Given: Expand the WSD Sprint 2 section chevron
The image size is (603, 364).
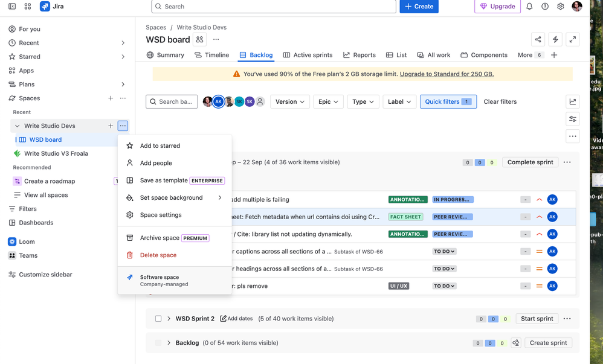Looking at the screenshot, I should click(x=169, y=319).
